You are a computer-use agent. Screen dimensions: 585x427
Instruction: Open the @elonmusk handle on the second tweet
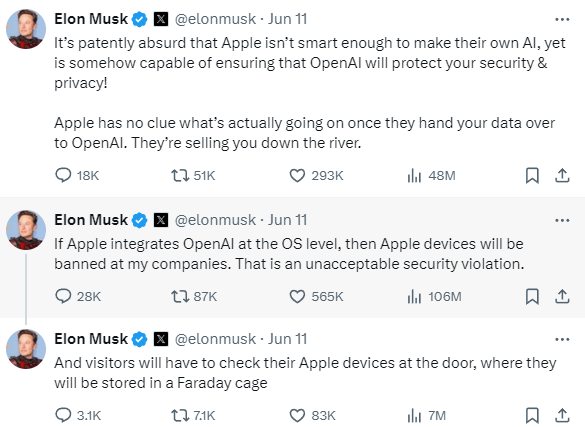point(215,220)
